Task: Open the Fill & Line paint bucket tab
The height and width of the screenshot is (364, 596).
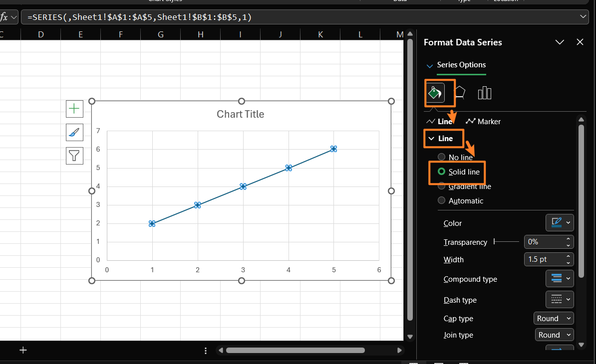Action: [435, 93]
